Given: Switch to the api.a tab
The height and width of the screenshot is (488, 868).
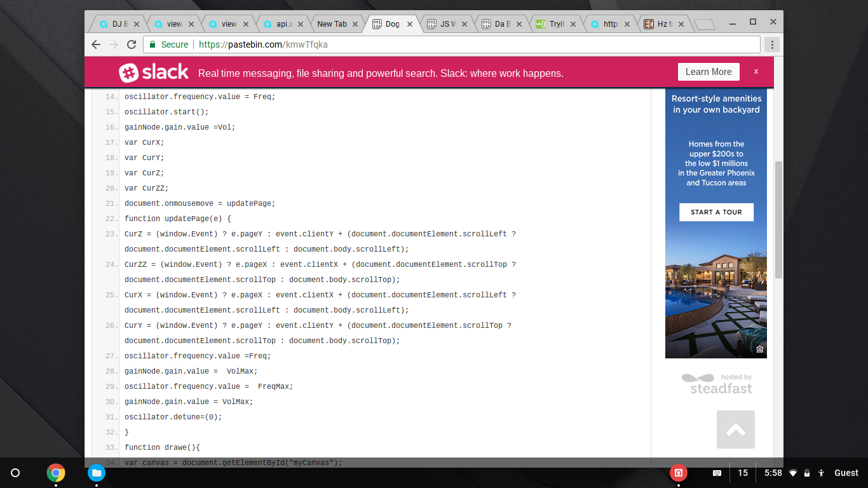Looking at the screenshot, I should (283, 24).
